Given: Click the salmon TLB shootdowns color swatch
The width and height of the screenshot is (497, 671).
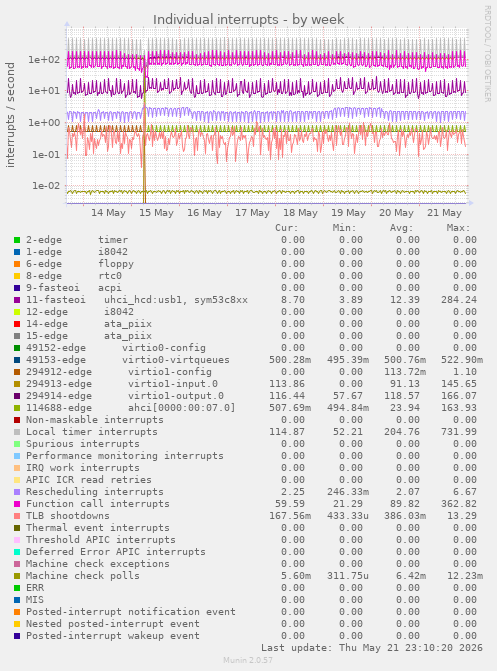Looking at the screenshot, I should (17, 516).
